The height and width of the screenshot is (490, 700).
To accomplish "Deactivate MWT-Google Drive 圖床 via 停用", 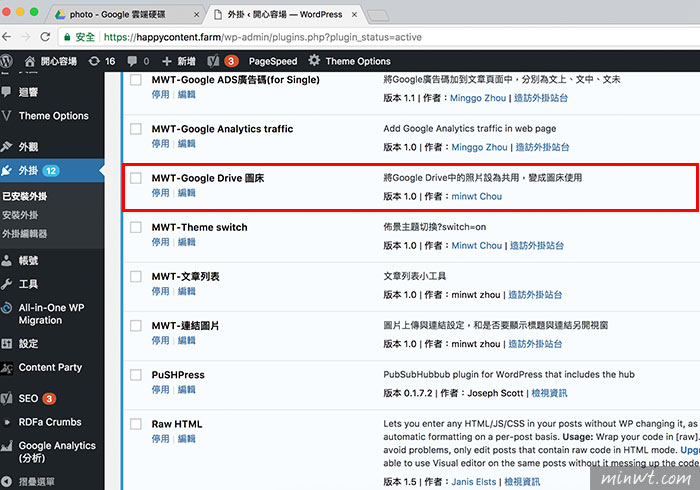I will coord(160,193).
